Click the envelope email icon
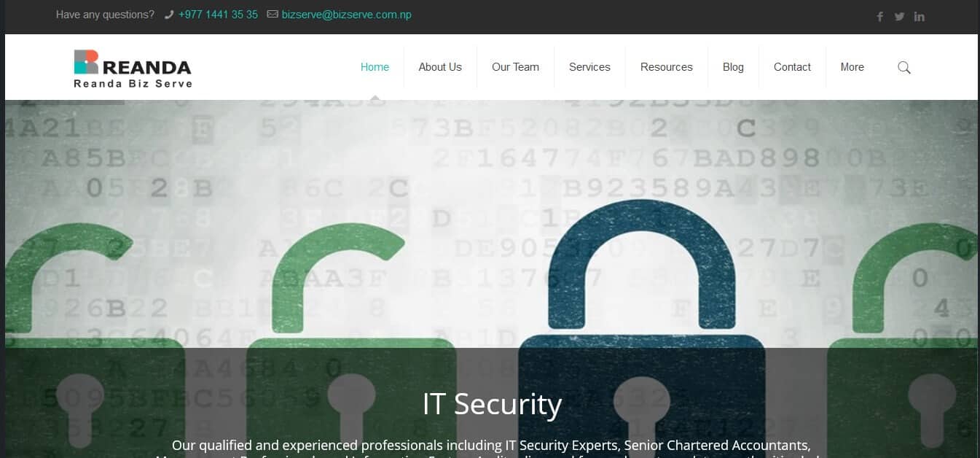The image size is (980, 458). click(x=273, y=14)
